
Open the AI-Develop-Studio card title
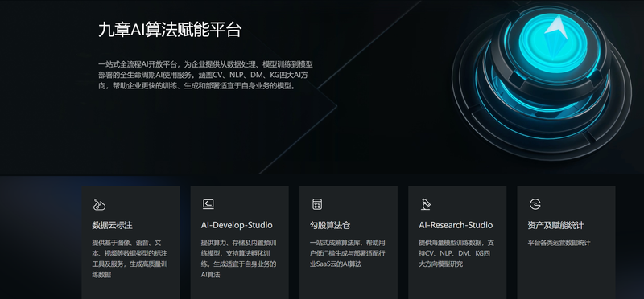pos(237,225)
